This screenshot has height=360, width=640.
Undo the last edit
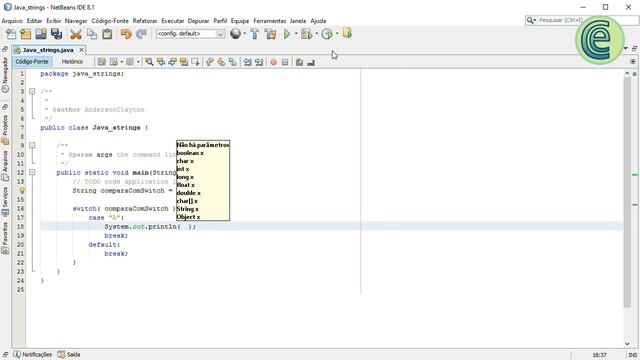pyautogui.click(x=126, y=34)
